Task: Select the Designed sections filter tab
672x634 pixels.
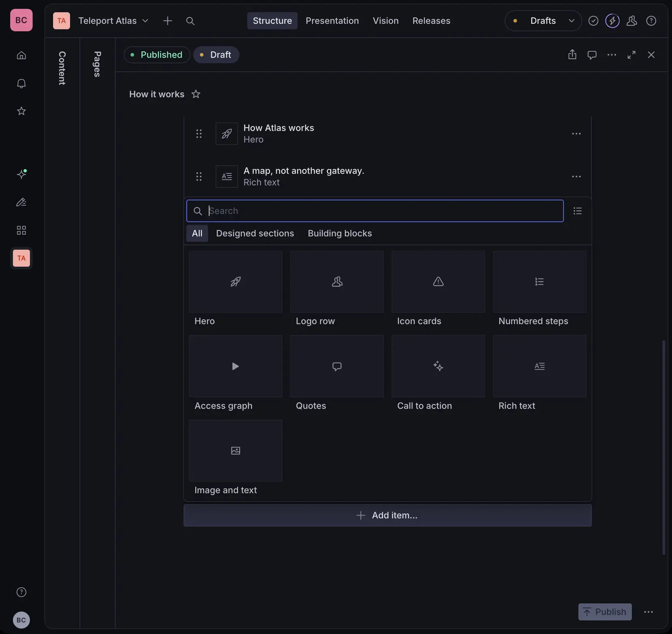Action: click(255, 233)
